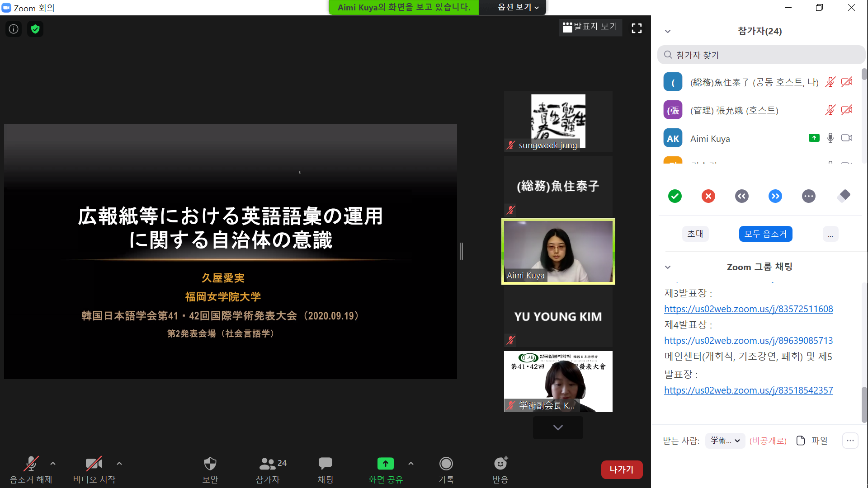Start video (비디오 시작)
868x488 pixels.
94,469
